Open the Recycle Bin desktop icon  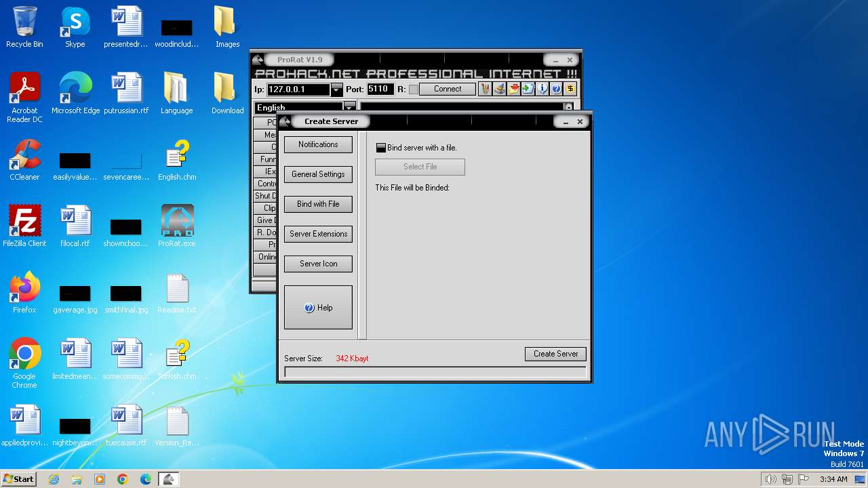(x=24, y=27)
